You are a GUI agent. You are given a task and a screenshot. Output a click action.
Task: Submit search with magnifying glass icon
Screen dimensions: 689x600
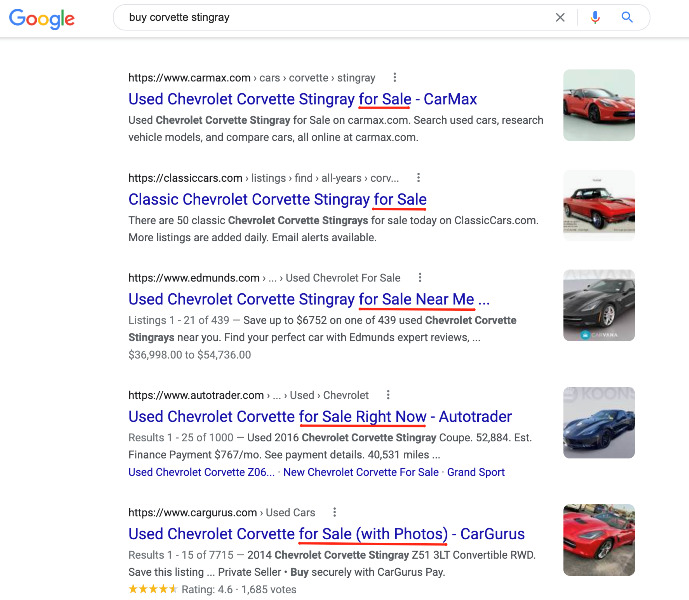point(627,18)
